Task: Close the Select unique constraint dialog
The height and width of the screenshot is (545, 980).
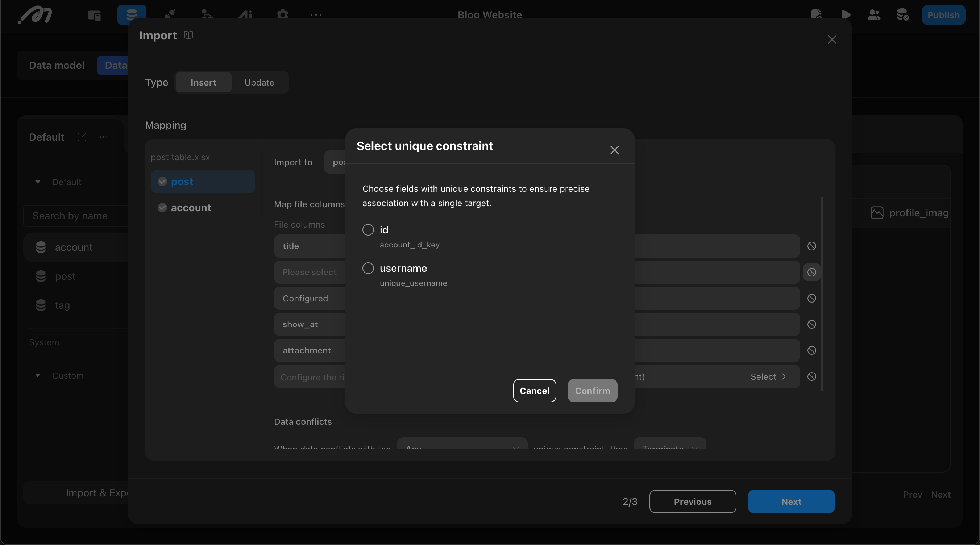Action: tap(614, 150)
